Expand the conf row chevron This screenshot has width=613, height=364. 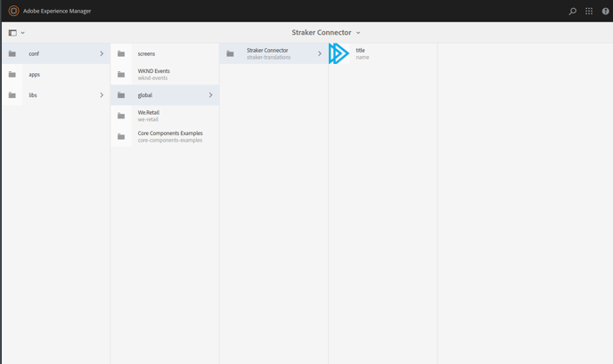(102, 53)
